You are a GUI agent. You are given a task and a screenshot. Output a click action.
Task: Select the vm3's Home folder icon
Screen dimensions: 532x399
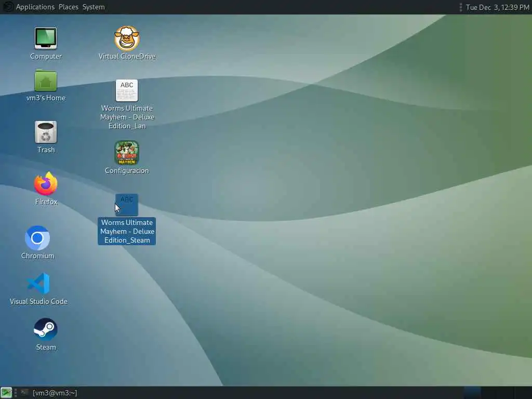coord(46,81)
